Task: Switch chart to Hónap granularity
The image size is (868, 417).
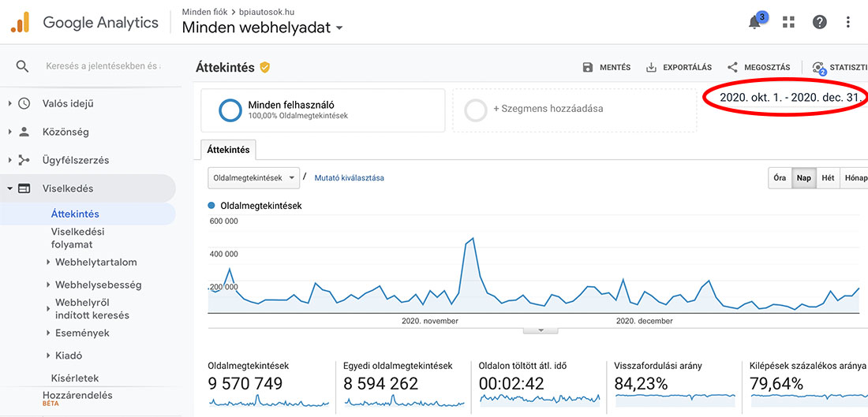Action: [x=854, y=178]
